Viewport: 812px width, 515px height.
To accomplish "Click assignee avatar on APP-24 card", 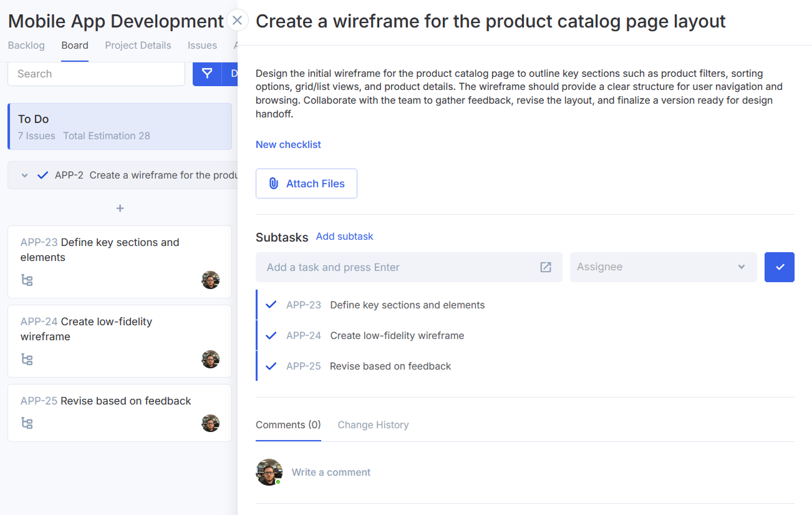I will [x=210, y=360].
